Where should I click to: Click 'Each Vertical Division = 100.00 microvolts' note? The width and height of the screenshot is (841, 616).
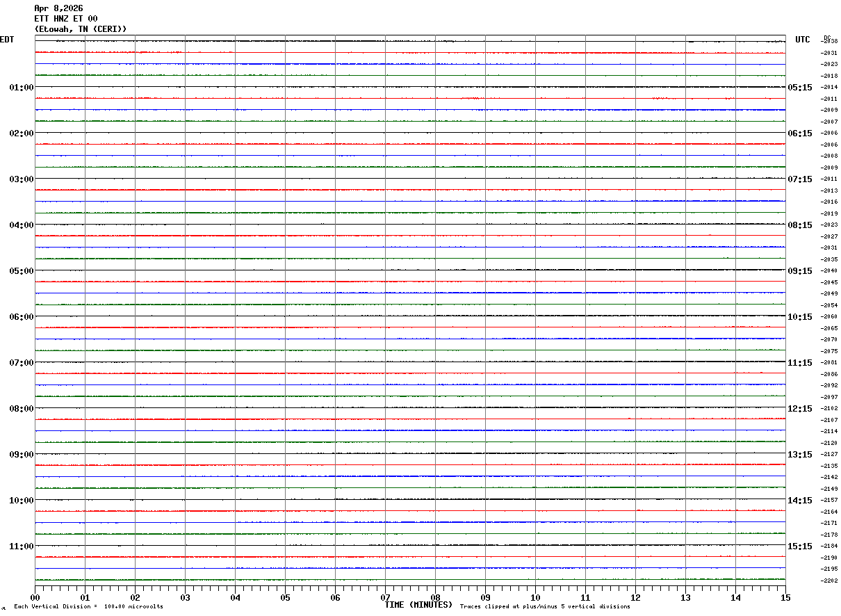[x=88, y=607]
